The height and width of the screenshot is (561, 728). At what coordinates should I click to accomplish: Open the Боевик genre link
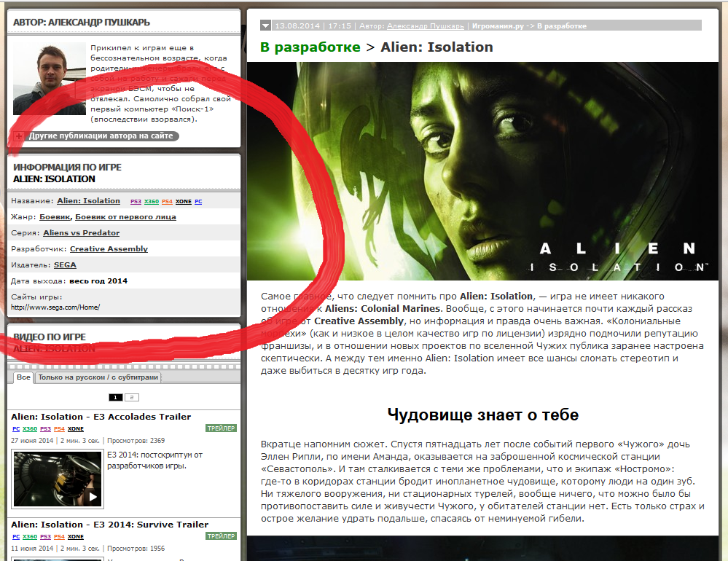click(x=55, y=216)
